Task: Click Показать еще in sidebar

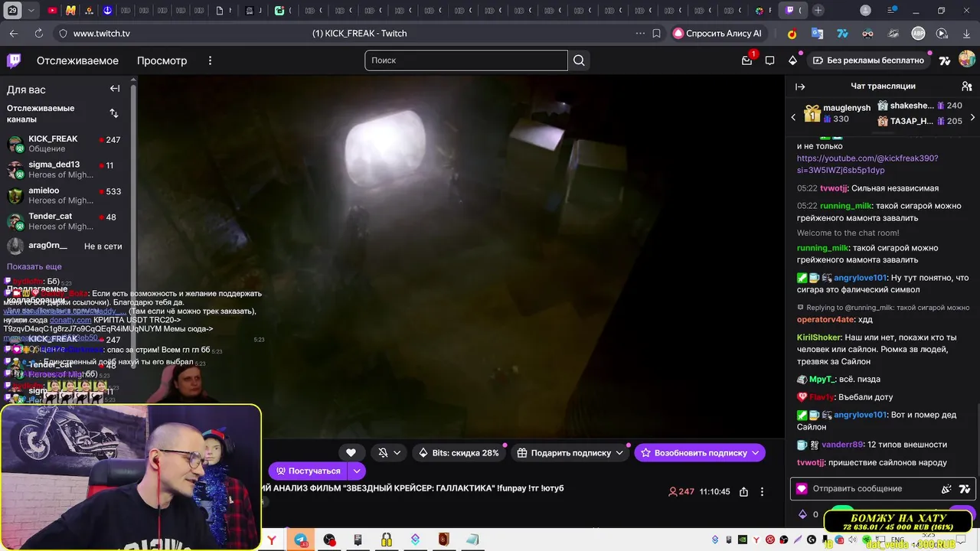Action: pyautogui.click(x=34, y=266)
